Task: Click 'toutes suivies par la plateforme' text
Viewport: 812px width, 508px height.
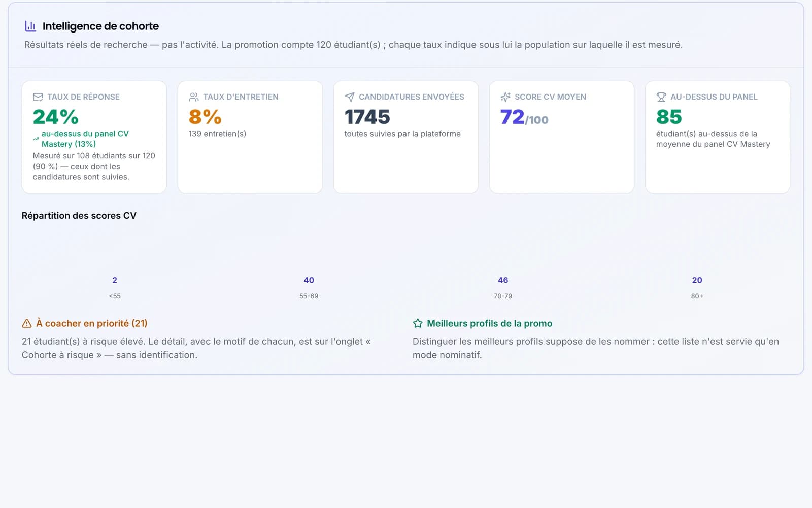Action: click(402, 134)
